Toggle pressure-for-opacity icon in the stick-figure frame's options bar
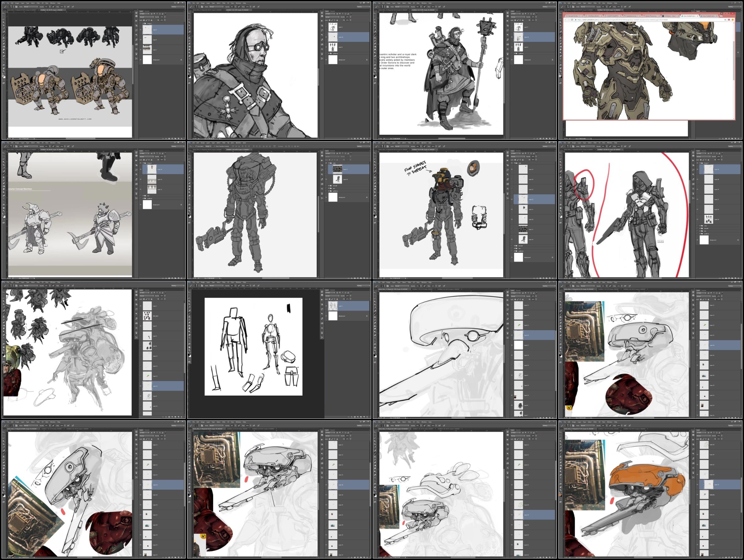Image resolution: width=744 pixels, height=560 pixels. point(239,286)
